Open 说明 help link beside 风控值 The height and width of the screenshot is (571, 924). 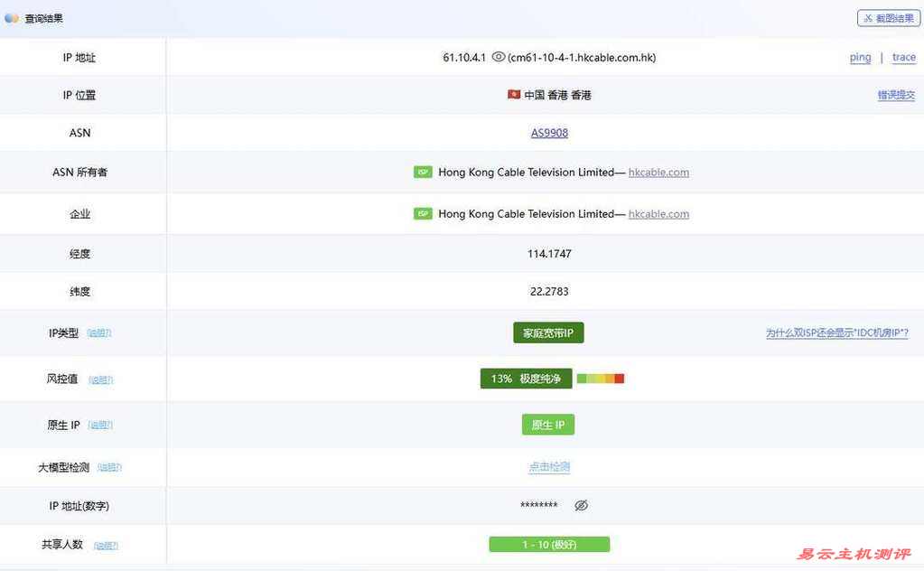[101, 380]
